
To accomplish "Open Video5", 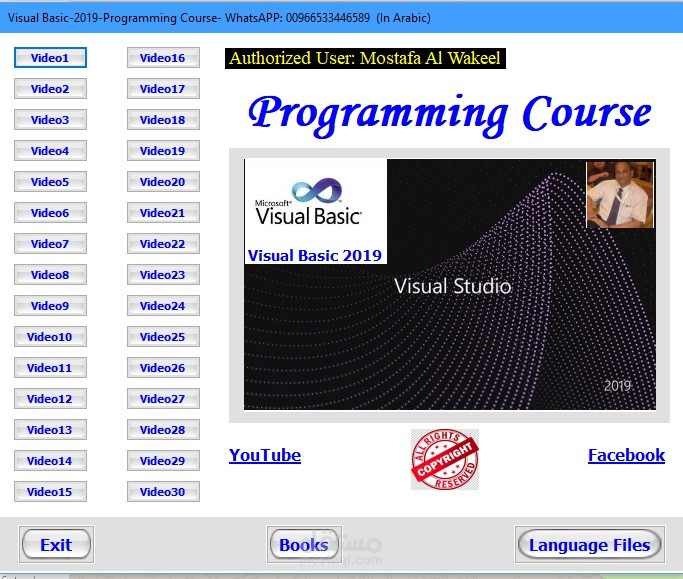I will pos(50,182).
